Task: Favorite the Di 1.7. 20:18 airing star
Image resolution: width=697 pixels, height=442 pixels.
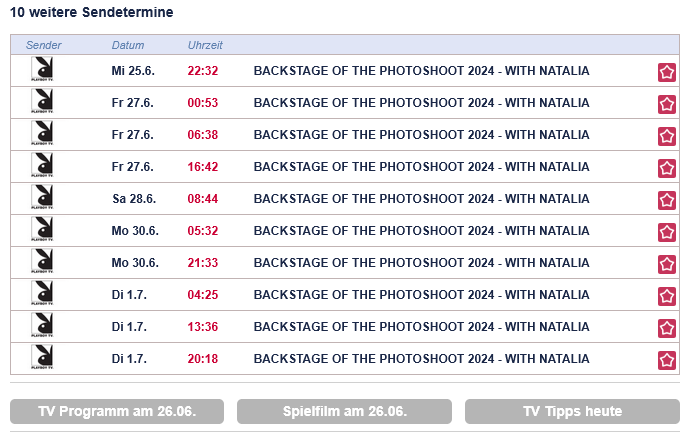Action: 667,360
